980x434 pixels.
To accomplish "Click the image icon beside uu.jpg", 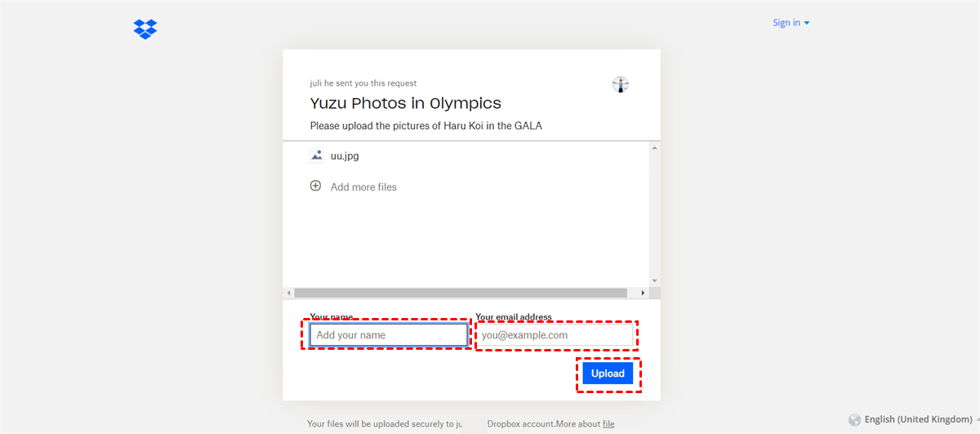I will (317, 155).
